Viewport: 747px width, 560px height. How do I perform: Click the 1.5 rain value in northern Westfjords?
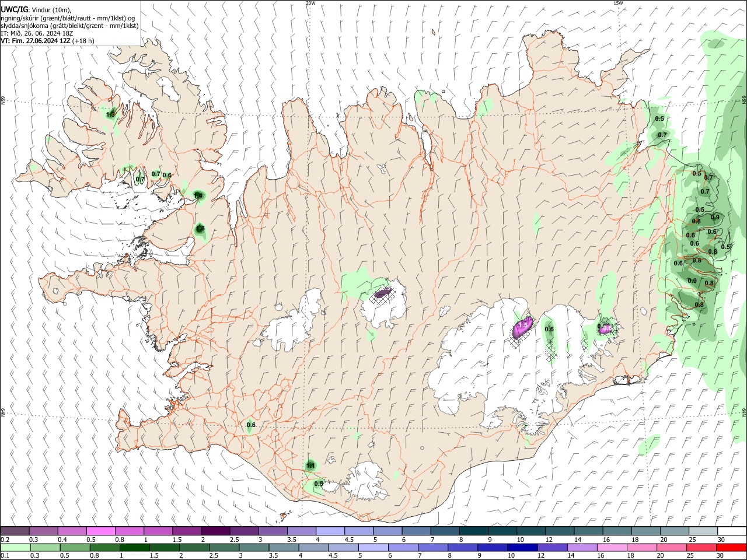pos(111,113)
